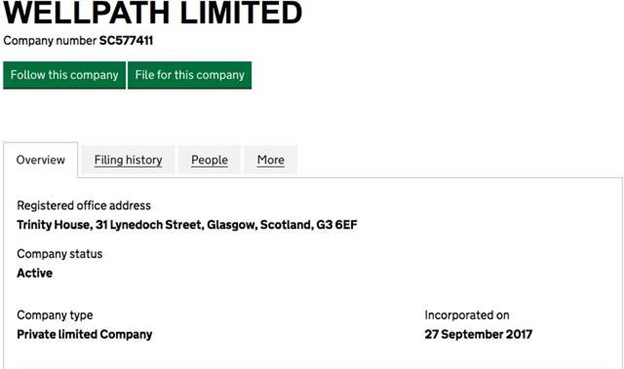Click the Registered office address label

(x=84, y=205)
